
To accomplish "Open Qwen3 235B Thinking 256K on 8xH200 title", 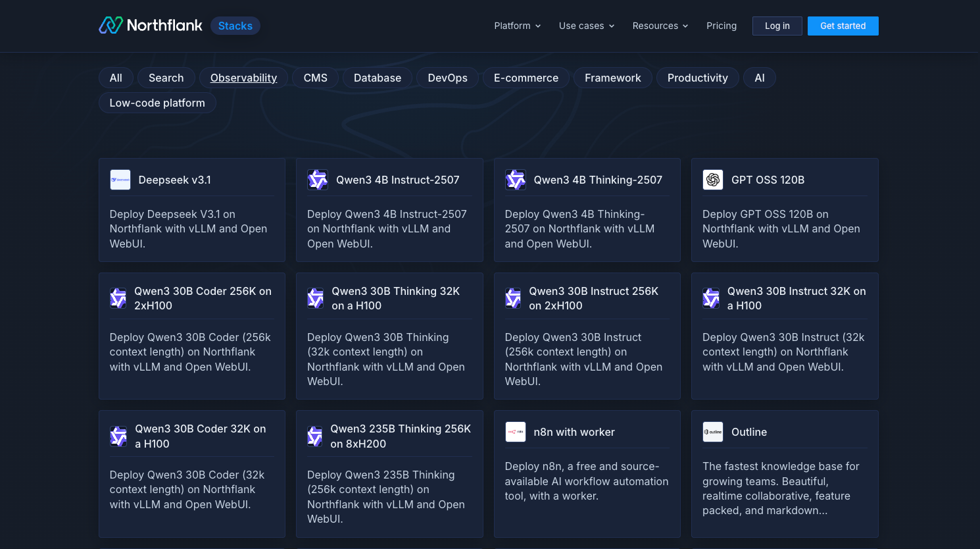I will tap(401, 436).
